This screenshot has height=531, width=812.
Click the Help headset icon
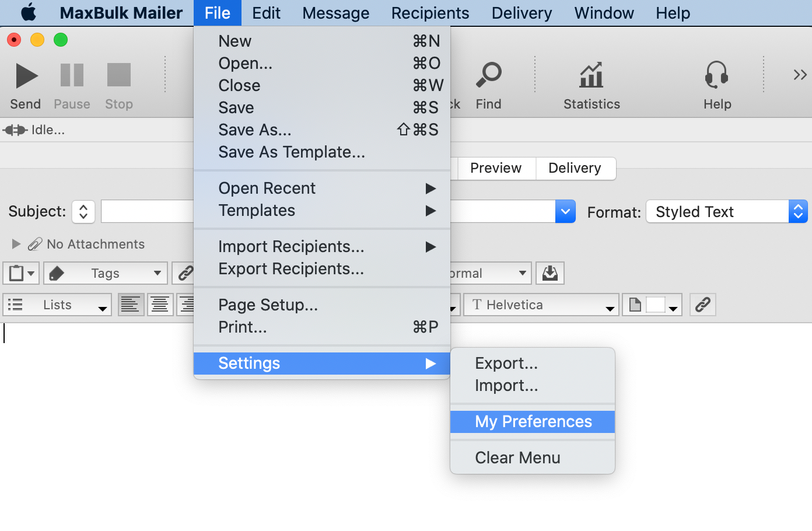coord(716,75)
